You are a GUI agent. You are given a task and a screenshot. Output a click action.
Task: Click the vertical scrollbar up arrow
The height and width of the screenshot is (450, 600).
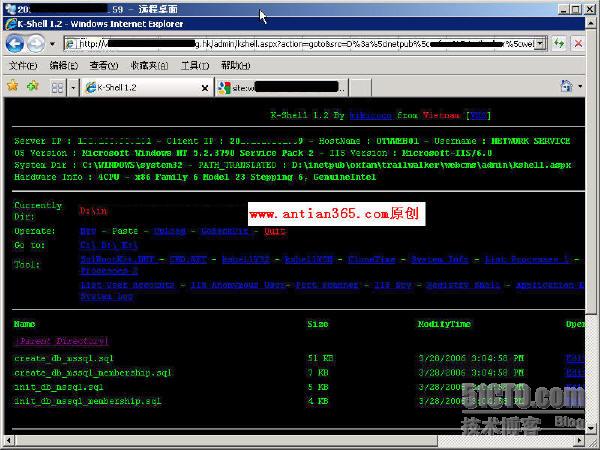591,23
